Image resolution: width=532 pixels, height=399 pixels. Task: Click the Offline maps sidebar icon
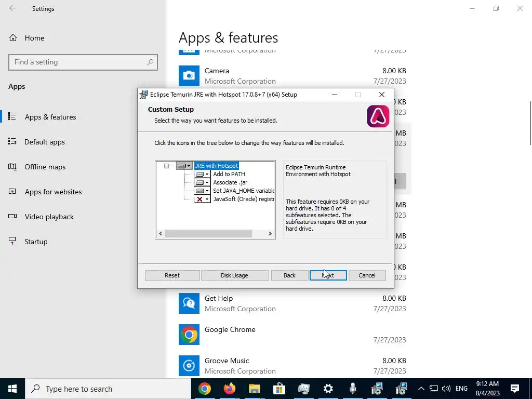[x=12, y=166]
